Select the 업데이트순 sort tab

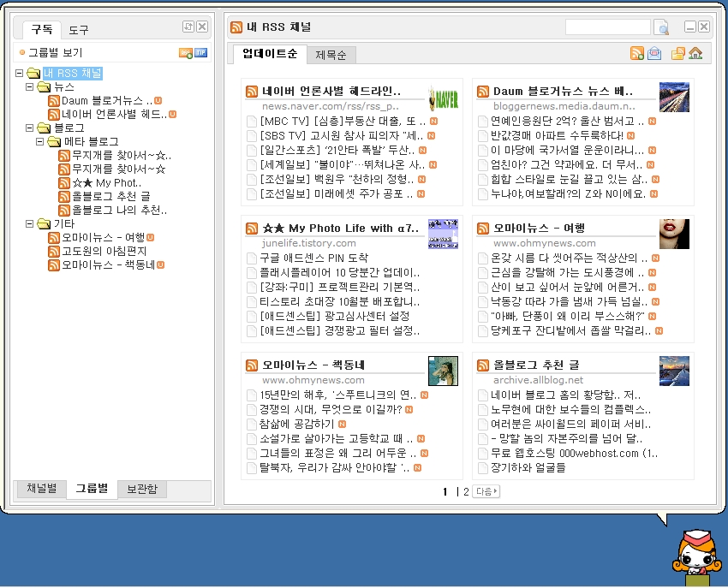click(270, 54)
